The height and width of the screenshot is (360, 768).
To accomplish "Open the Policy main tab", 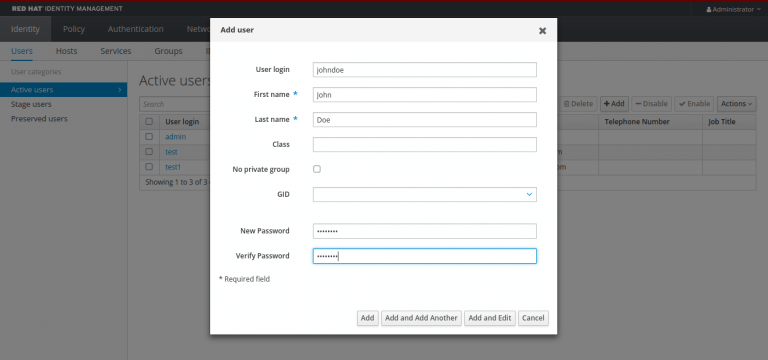I will pyautogui.click(x=74, y=29).
